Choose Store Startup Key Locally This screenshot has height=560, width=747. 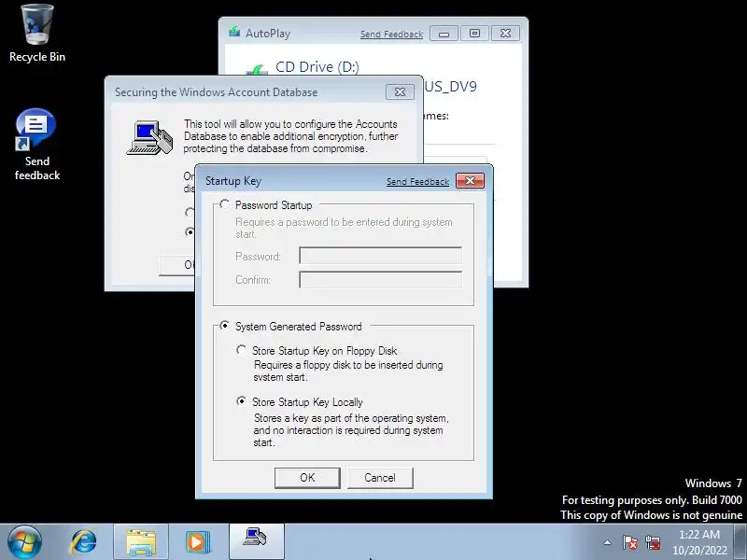click(242, 401)
